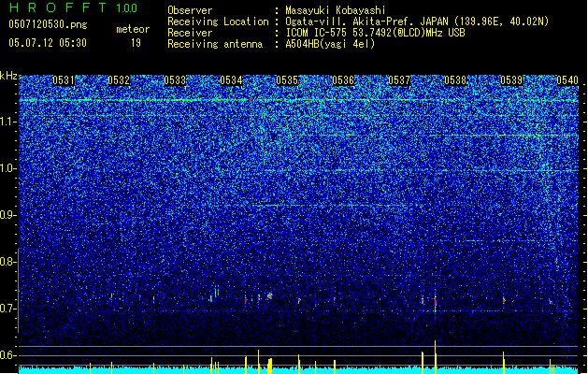Screen dimensions: 588x374
Task: Click the Receiver field label
Action: click(190, 33)
